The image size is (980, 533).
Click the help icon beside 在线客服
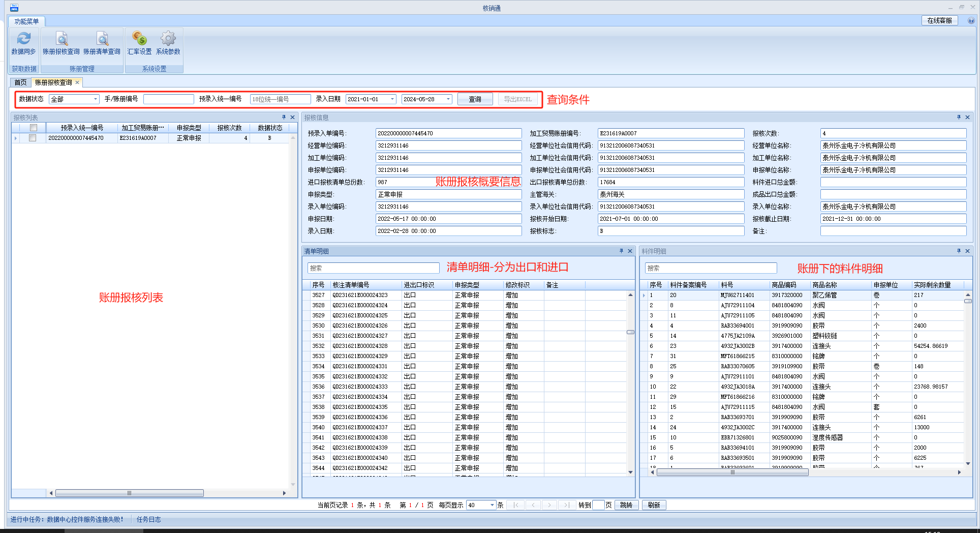point(971,21)
